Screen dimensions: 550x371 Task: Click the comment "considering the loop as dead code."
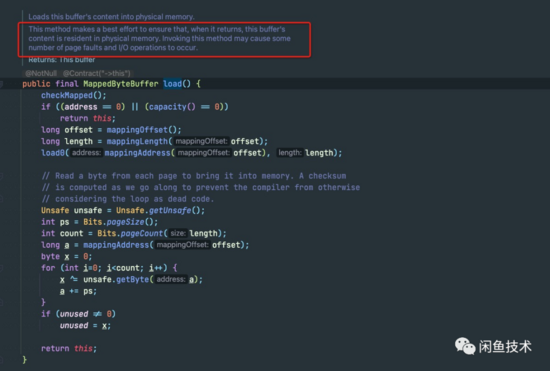128,199
